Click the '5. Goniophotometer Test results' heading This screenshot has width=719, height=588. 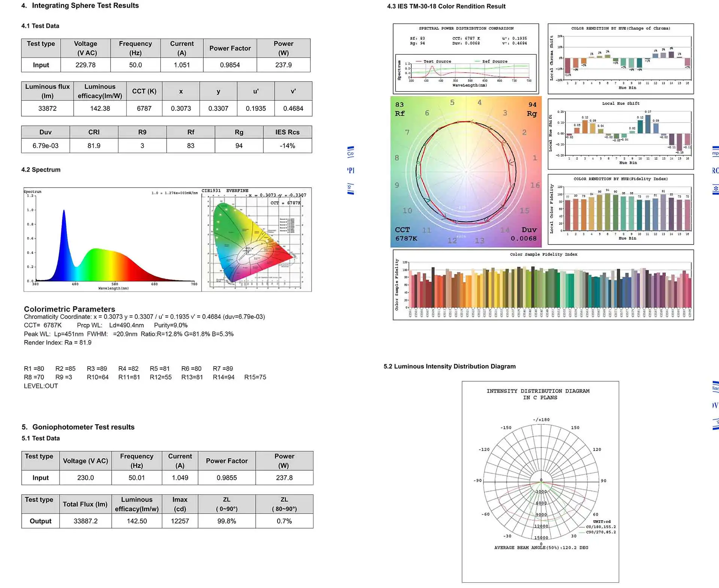(x=78, y=427)
